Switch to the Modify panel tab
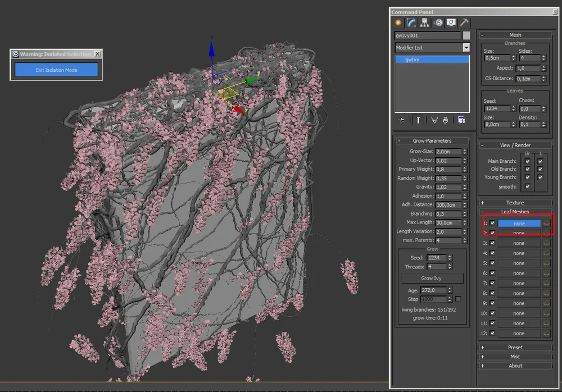562x392 pixels. [411, 22]
